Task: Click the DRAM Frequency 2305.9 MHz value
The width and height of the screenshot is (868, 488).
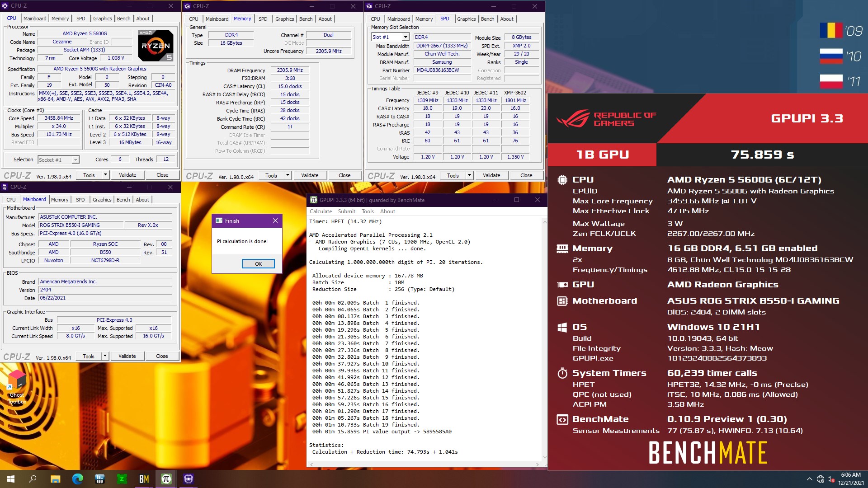Action: click(290, 70)
